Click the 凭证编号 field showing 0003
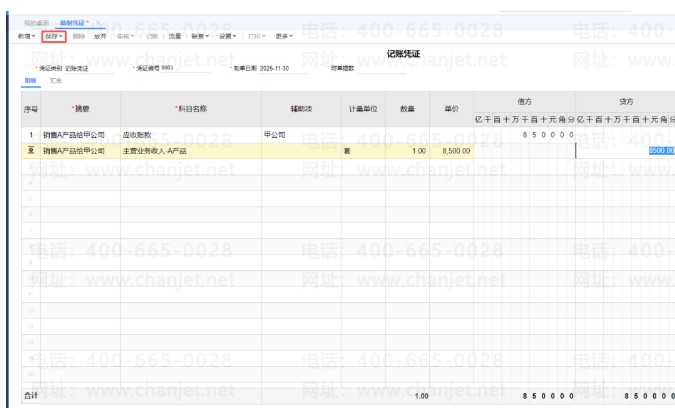 coord(186,68)
